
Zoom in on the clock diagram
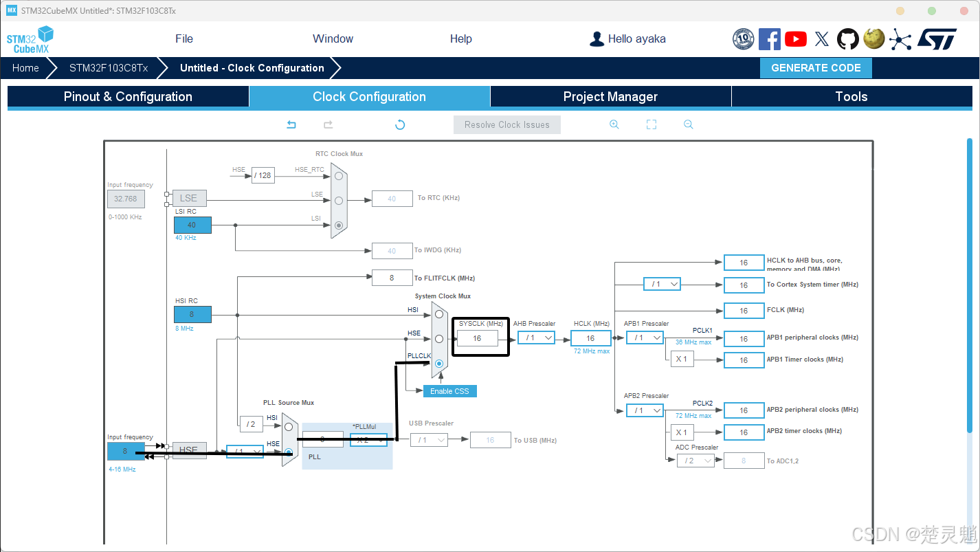(x=614, y=124)
